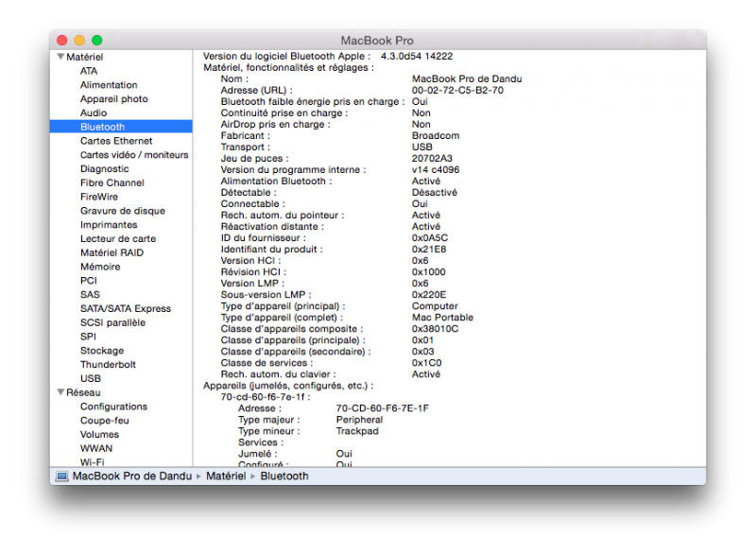This screenshot has width=756, height=554.
Task: Zoom the window with green button
Action: pyautogui.click(x=97, y=41)
